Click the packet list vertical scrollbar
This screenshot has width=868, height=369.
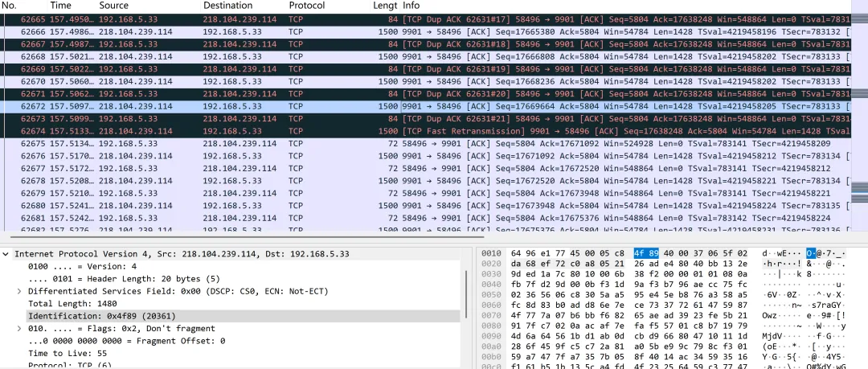coord(859,117)
